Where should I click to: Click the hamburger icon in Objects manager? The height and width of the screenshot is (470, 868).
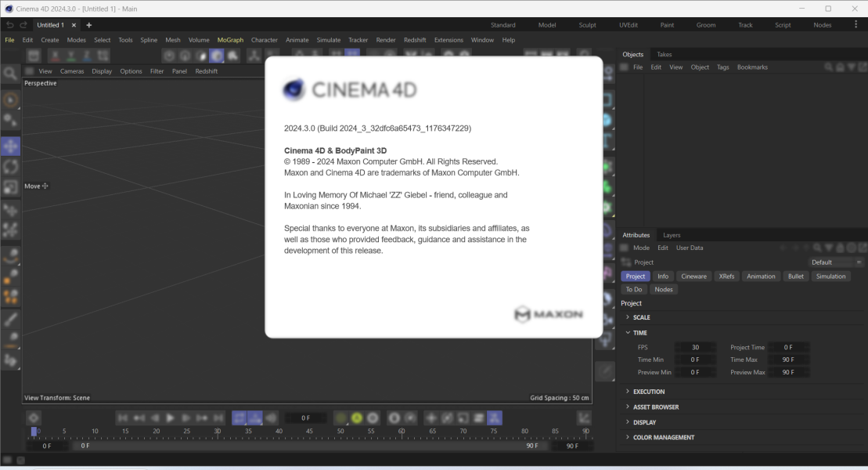(x=625, y=67)
